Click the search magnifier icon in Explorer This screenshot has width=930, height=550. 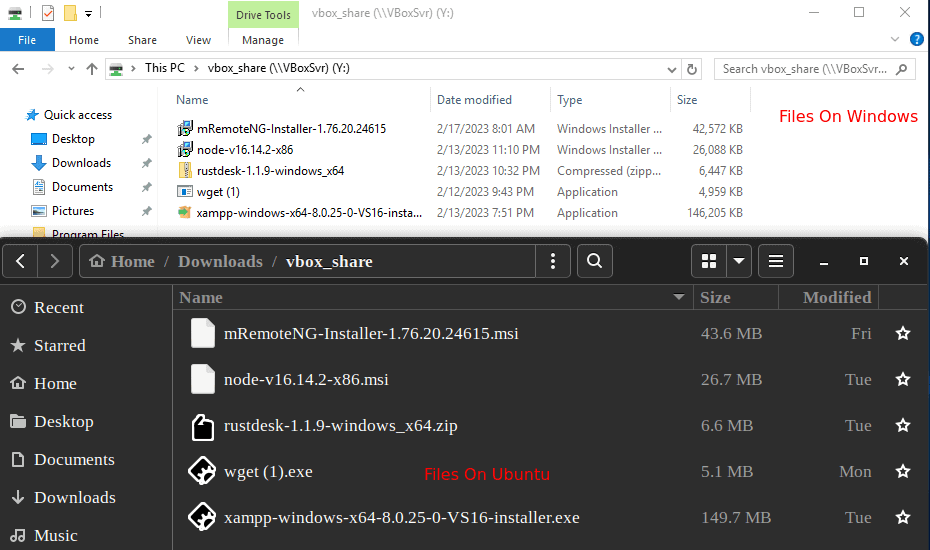point(902,69)
